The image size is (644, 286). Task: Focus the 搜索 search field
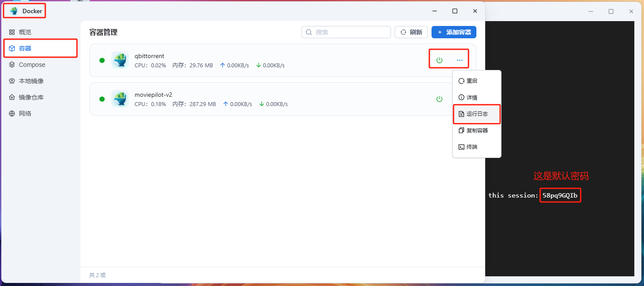[x=346, y=32]
